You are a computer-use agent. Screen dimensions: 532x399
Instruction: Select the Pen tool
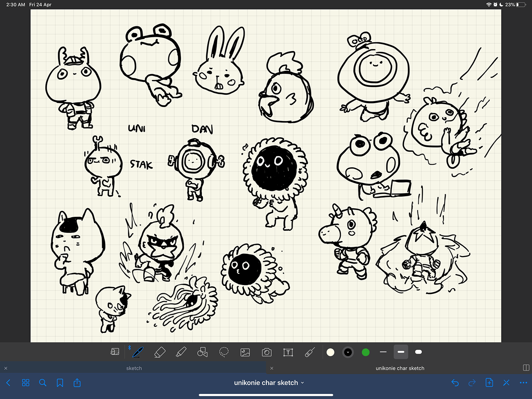138,352
